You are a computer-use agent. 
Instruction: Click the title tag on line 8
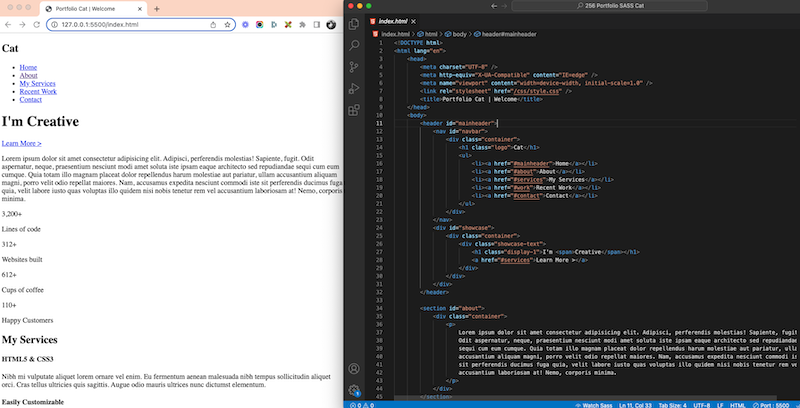[x=481, y=99]
